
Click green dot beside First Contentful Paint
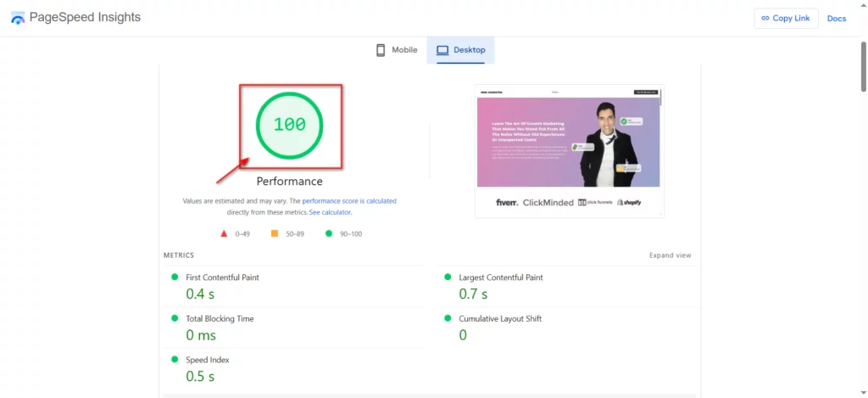[x=175, y=277]
